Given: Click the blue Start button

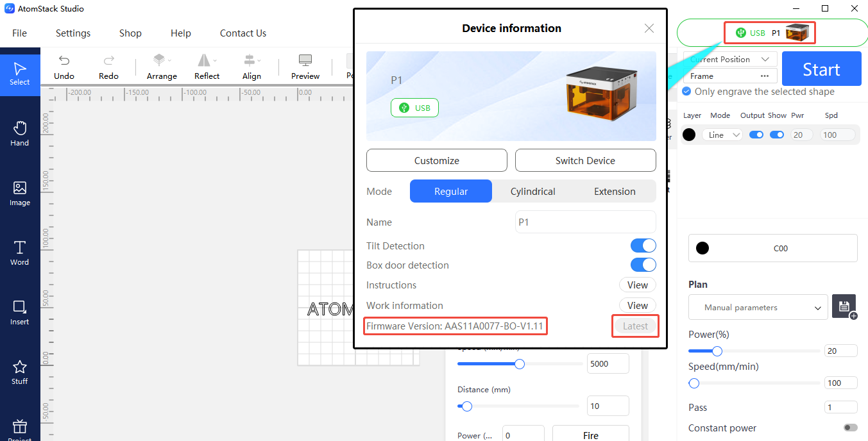Looking at the screenshot, I should point(821,69).
